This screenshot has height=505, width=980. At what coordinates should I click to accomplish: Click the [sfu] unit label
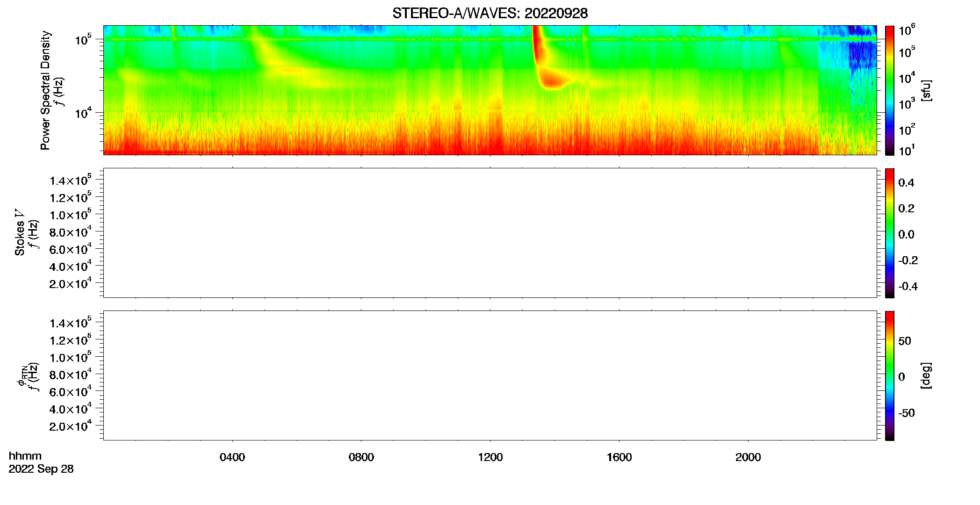[926, 90]
